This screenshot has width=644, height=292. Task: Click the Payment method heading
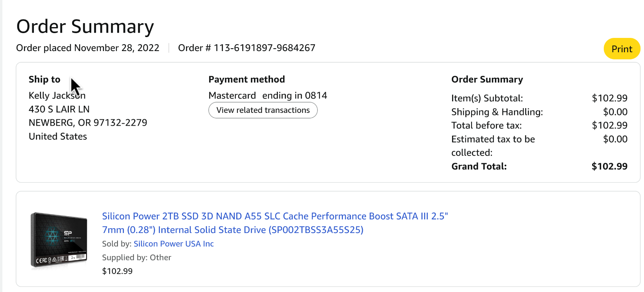(247, 79)
